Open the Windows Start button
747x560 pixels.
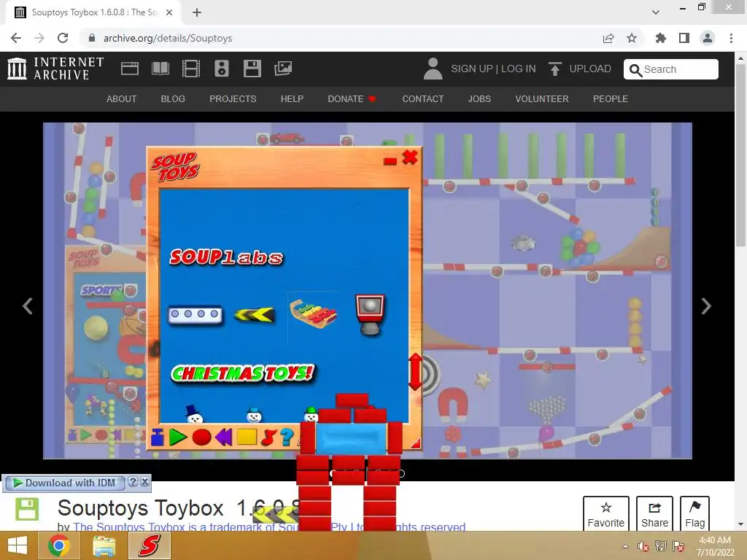coord(18,545)
